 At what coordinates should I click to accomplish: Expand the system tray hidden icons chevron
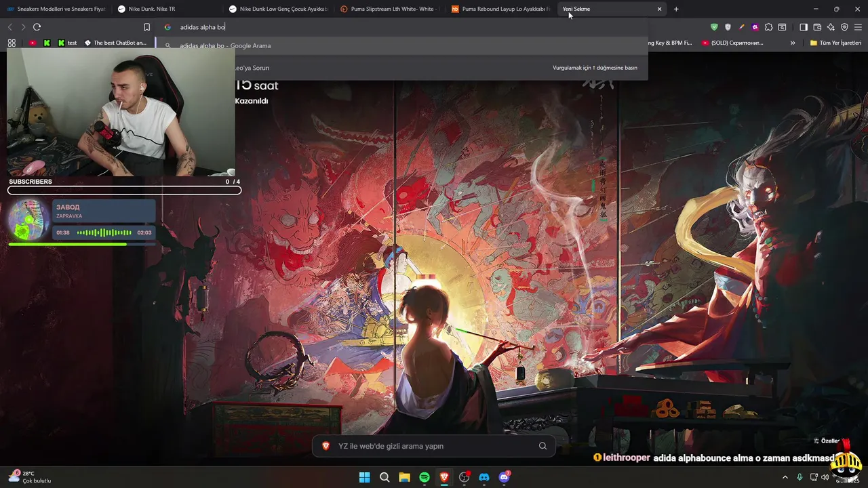point(785,477)
